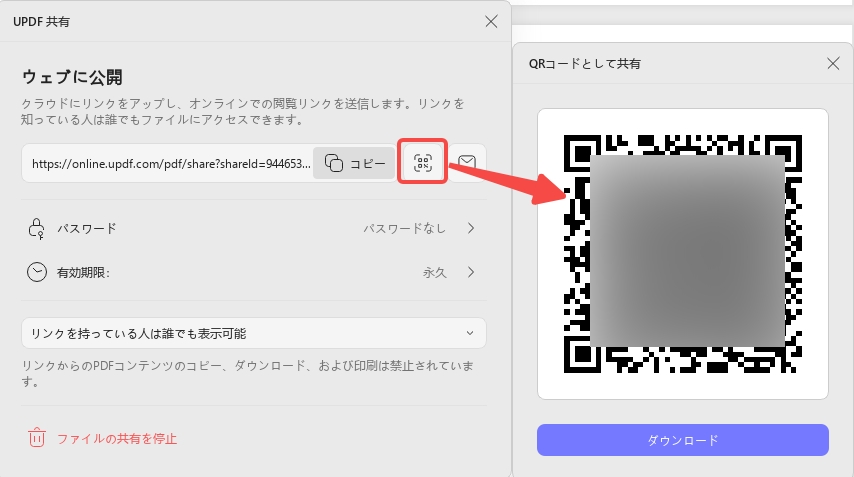
Task: Close the QRコードとして共有 panel
Action: click(833, 63)
